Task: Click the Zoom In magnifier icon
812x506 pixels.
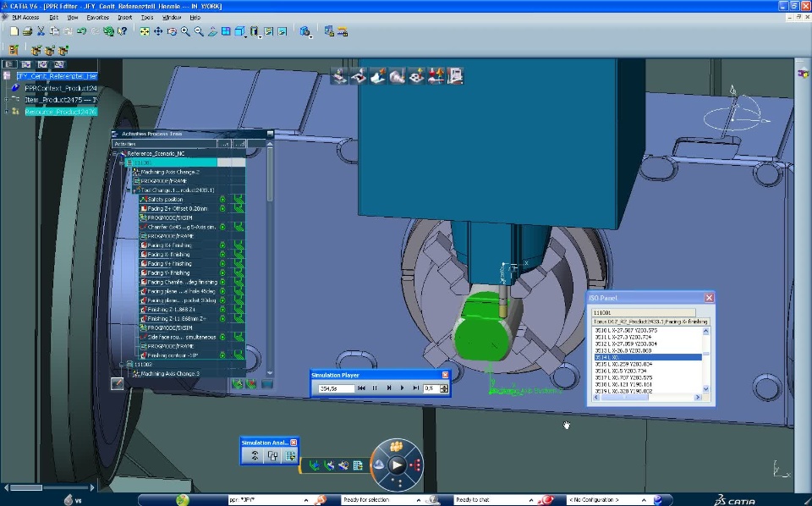Action: [x=185, y=31]
